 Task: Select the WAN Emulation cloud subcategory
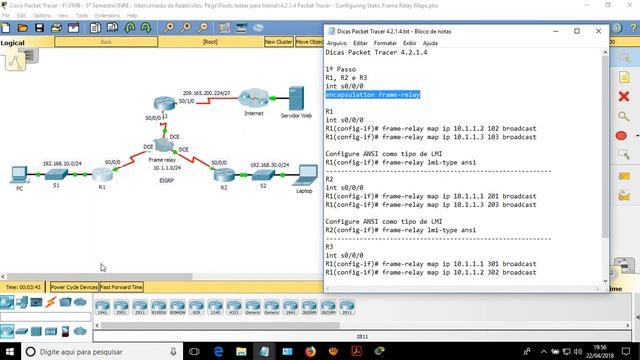tap(80, 331)
